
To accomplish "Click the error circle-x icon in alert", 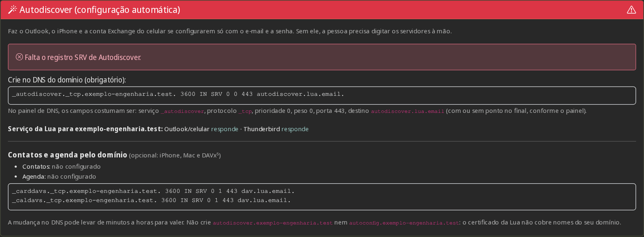I will (19, 57).
